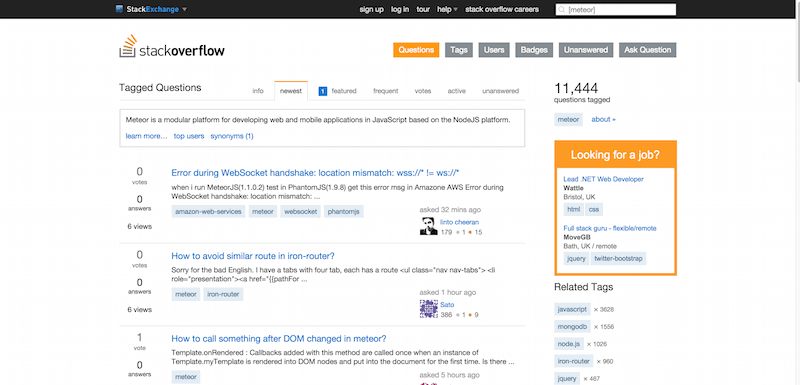The width and height of the screenshot is (800, 385).
Task: Click meteor tag under iron-router question
Action: 186,294
